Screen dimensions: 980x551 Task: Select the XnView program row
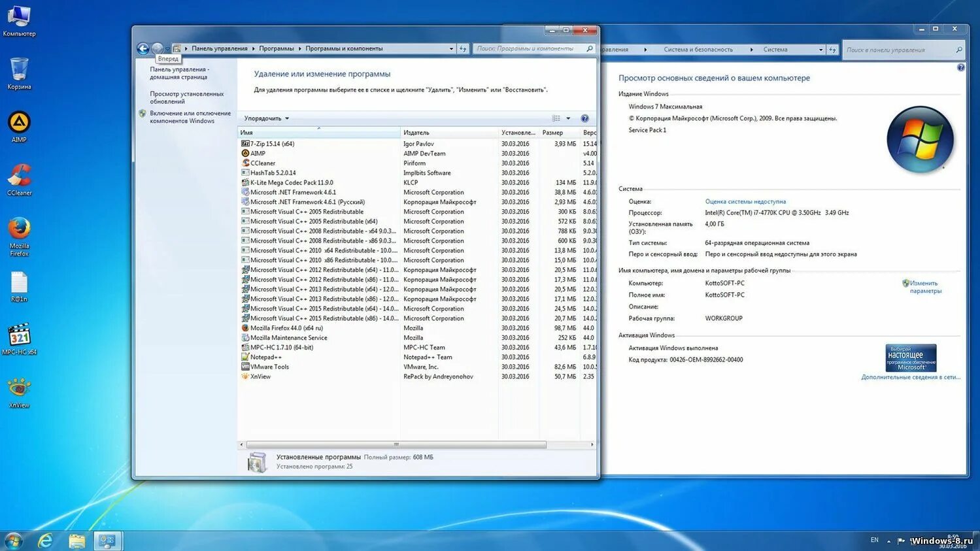pos(418,376)
